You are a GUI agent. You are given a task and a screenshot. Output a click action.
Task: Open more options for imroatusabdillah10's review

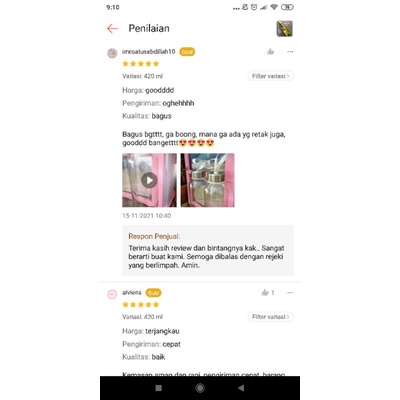[x=290, y=52]
